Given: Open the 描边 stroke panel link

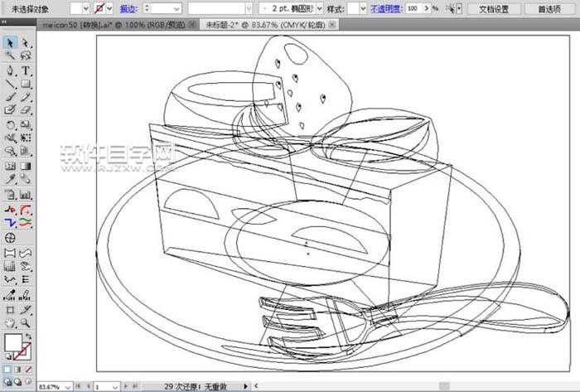Looking at the screenshot, I should pyautogui.click(x=128, y=8).
